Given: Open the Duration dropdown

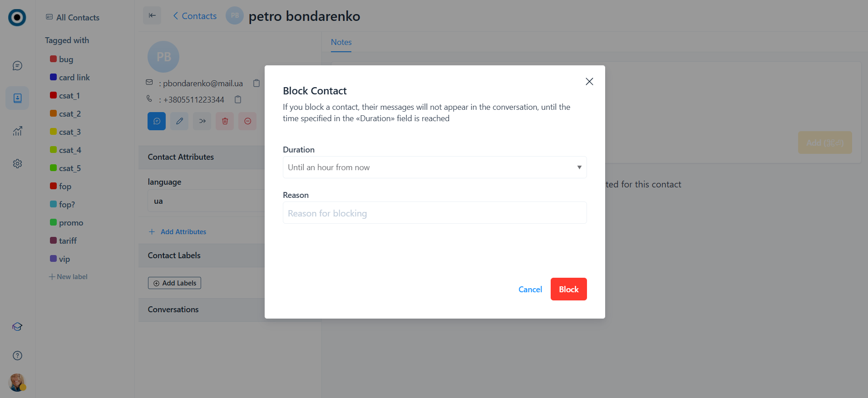Looking at the screenshot, I should click(x=434, y=167).
